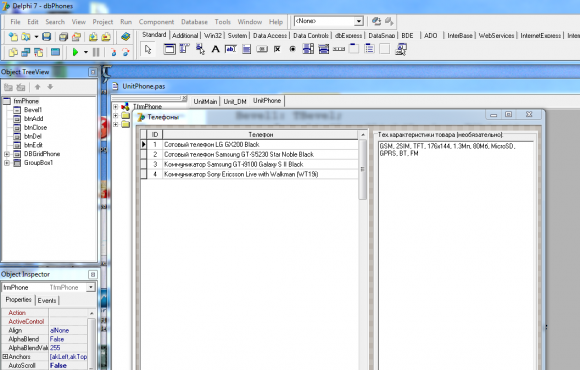Open the Component menu
The image size is (580, 370).
click(x=156, y=22)
